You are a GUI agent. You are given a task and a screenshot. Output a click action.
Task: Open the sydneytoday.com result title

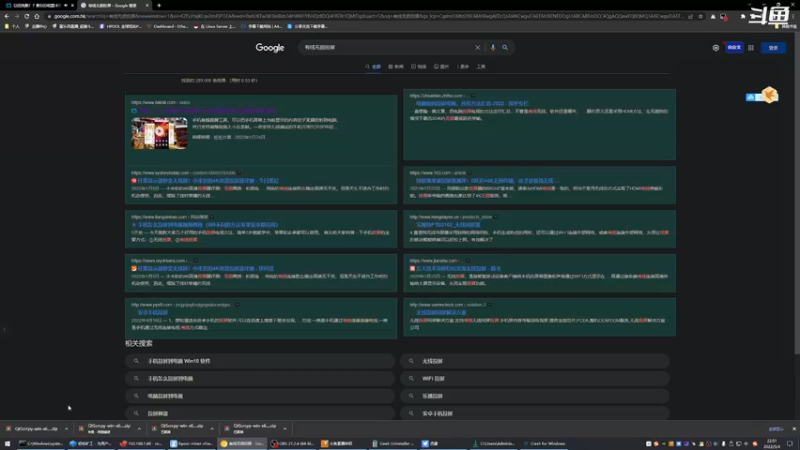click(208, 181)
